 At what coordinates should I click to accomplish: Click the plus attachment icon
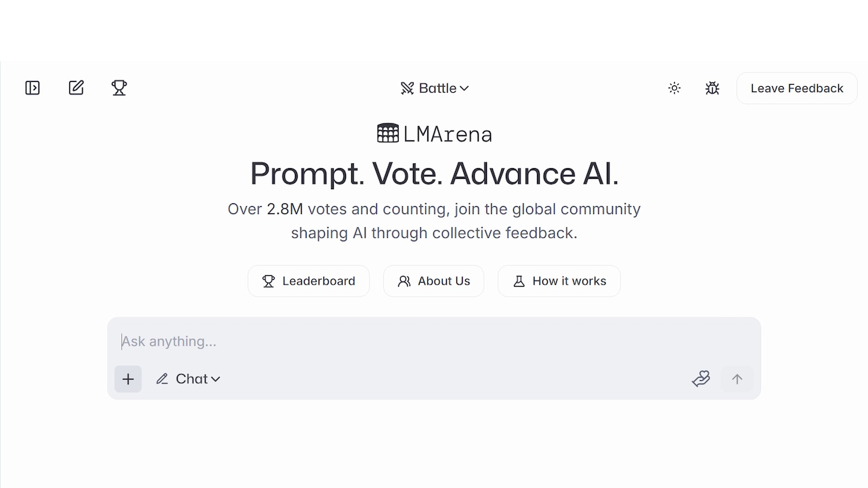coord(127,379)
